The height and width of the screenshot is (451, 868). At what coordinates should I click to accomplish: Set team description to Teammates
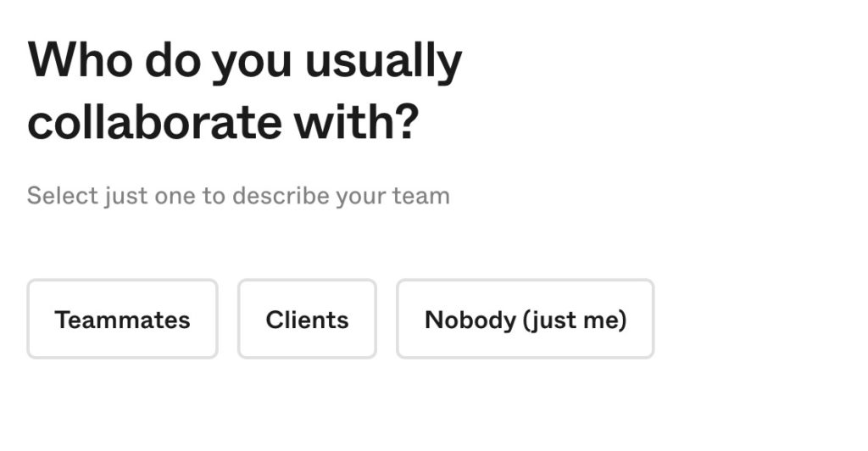pos(122,320)
